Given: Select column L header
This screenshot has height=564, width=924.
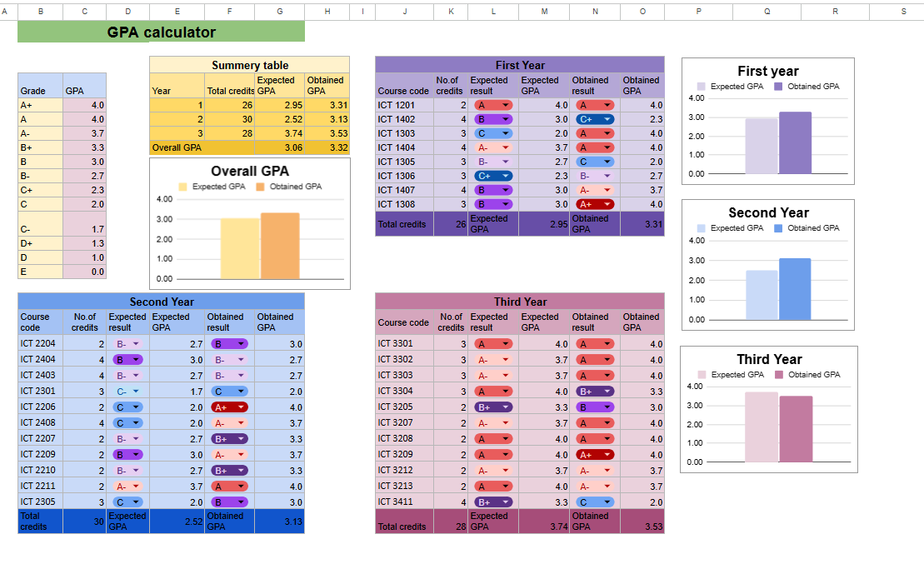Looking at the screenshot, I should (x=493, y=11).
